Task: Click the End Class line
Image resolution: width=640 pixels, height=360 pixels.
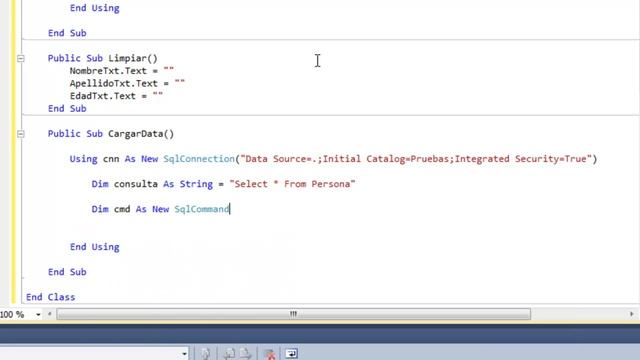Action: pyautogui.click(x=51, y=297)
